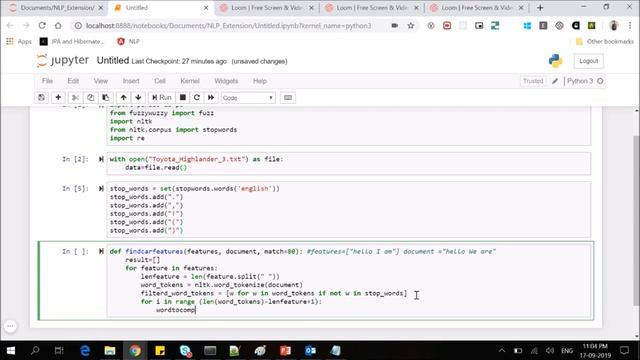The width and height of the screenshot is (640, 360).
Task: Open Outlook from the taskbar
Action: [310, 351]
